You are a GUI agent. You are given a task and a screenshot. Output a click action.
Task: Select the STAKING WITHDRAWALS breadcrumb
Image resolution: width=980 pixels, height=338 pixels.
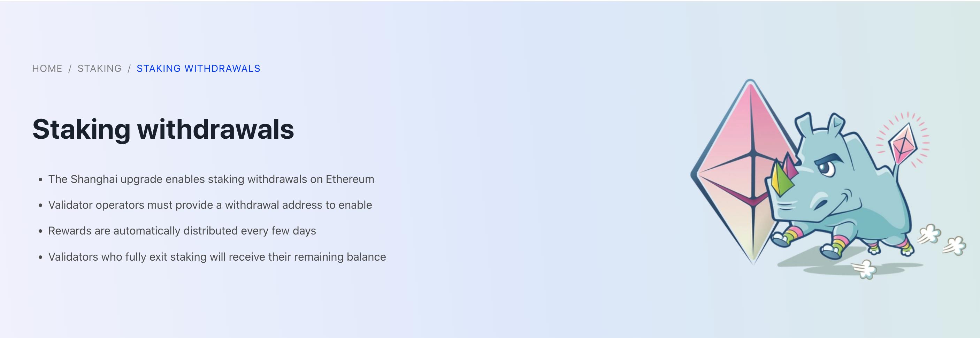click(198, 68)
